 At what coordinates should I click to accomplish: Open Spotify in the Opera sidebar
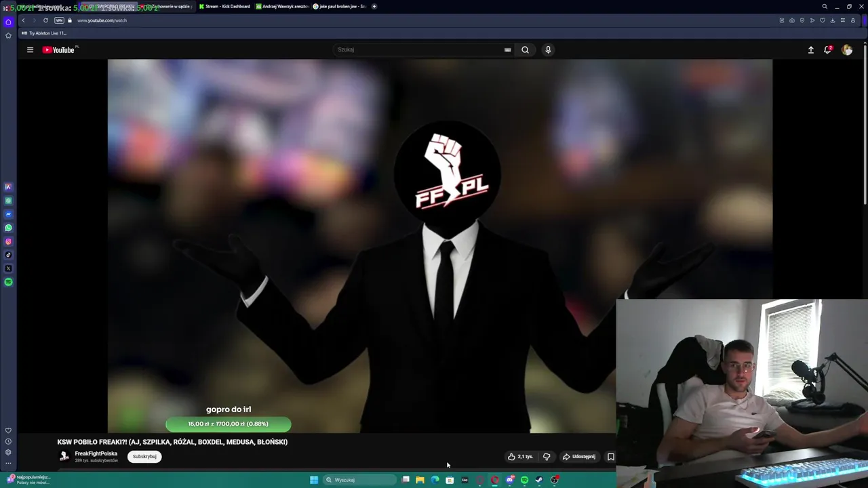point(8,282)
